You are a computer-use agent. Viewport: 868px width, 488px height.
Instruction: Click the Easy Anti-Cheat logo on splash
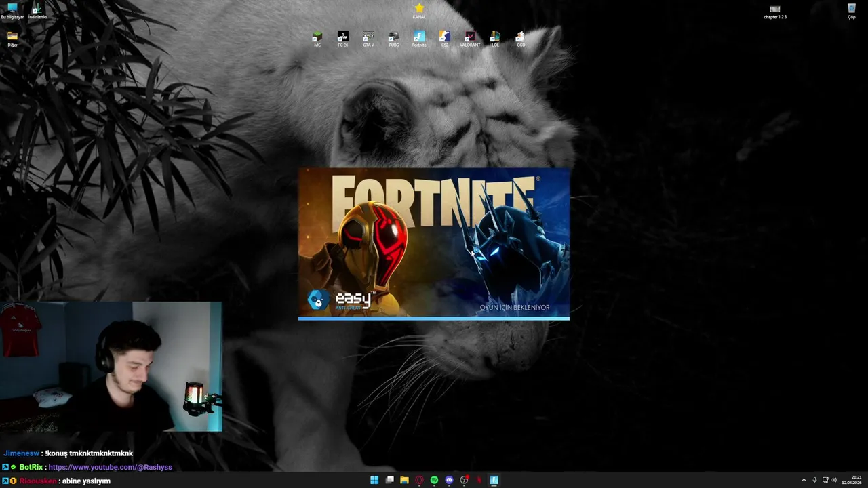click(x=340, y=300)
